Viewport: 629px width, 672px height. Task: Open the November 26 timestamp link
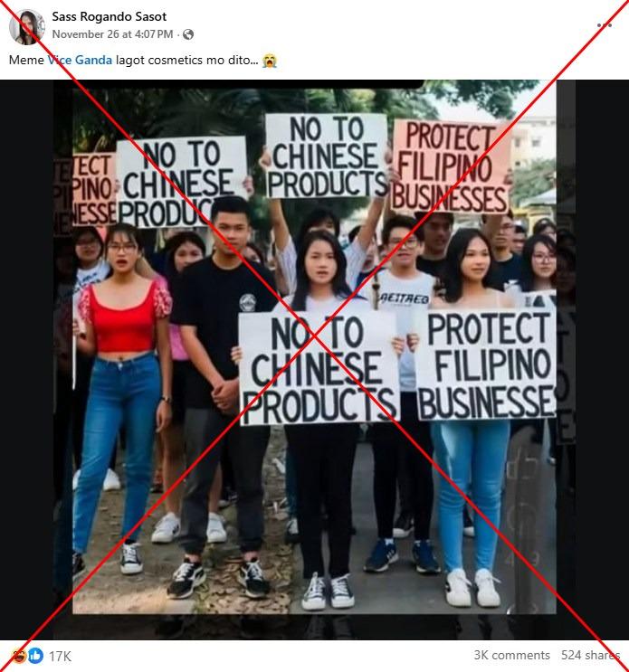pos(113,34)
